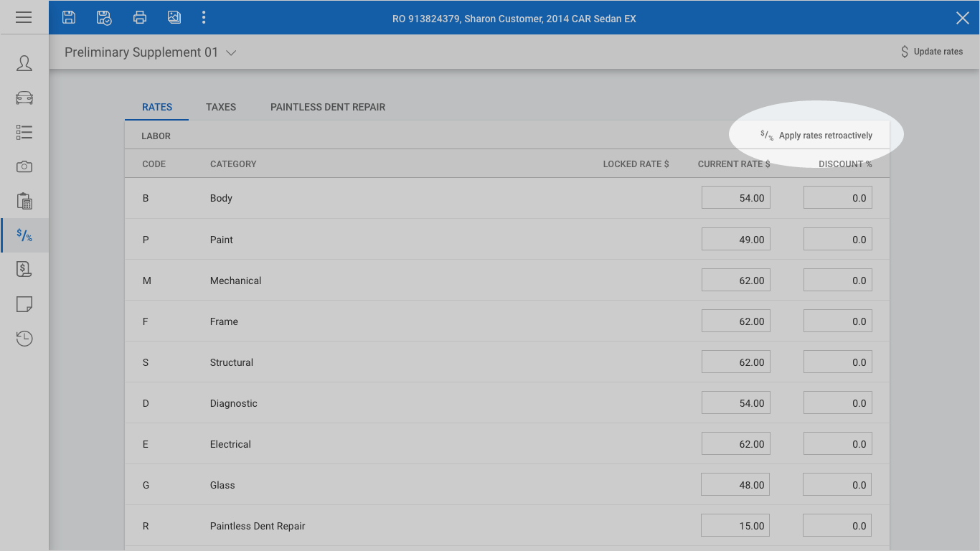
Task: Click the DISCOUNT % column header
Action: pos(845,164)
